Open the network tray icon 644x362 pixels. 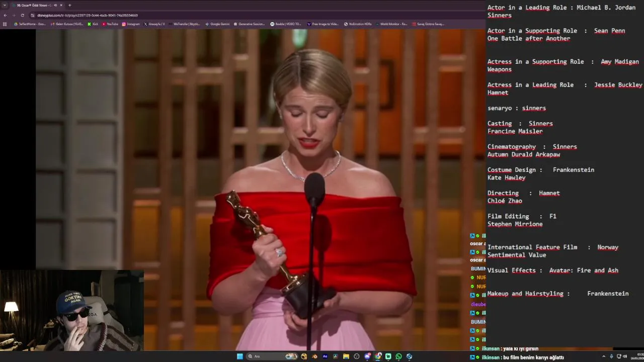click(x=618, y=356)
